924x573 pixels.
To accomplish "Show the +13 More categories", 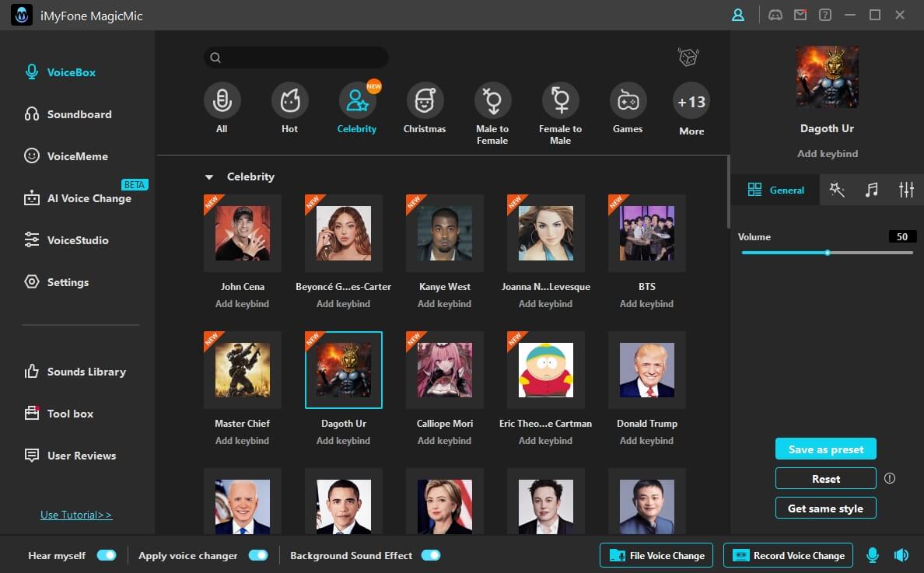I will (x=691, y=102).
